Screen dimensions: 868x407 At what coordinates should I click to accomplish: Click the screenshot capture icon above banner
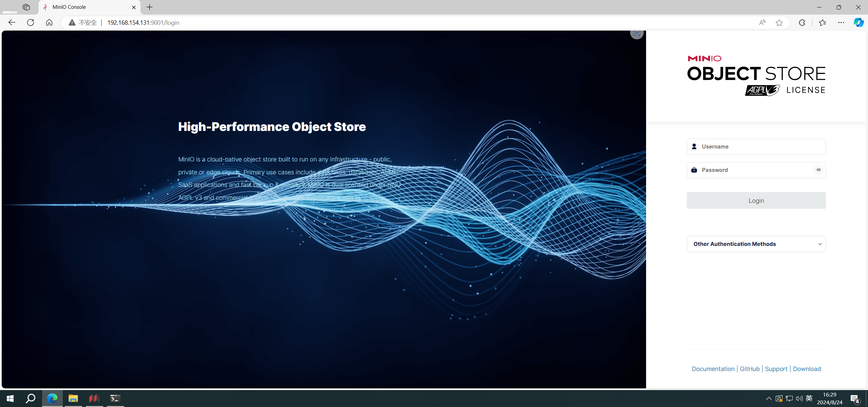[x=637, y=33]
